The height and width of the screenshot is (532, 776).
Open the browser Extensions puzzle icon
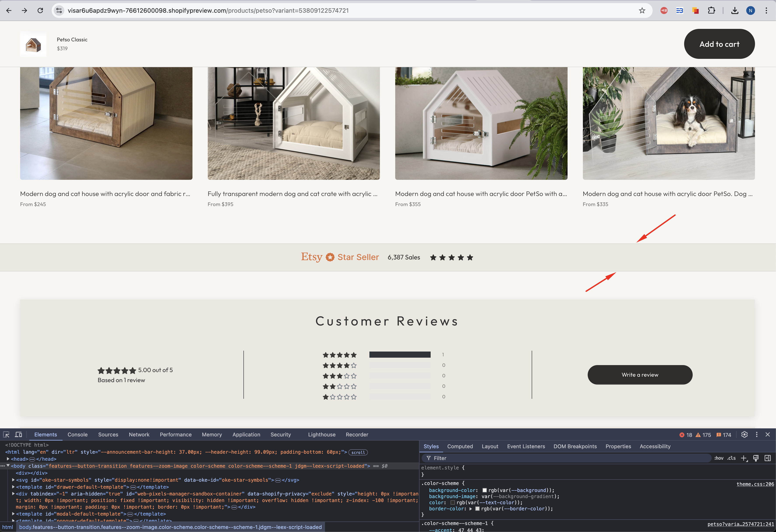coord(711,11)
